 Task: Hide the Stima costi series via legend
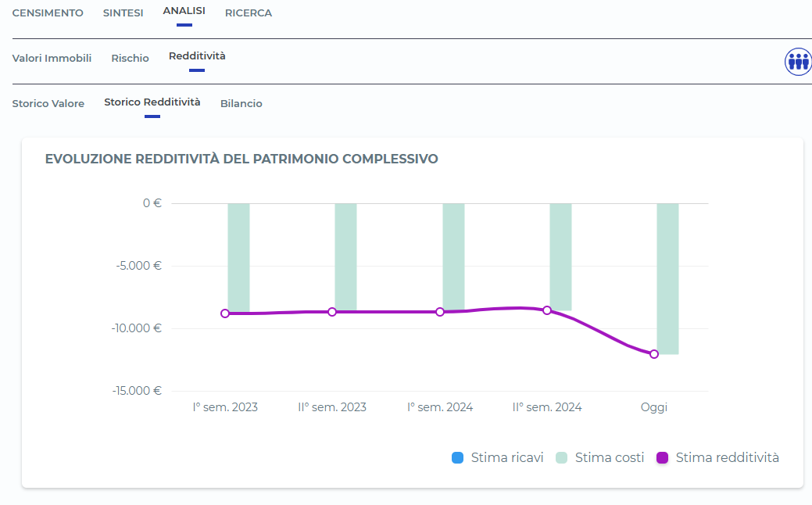[600, 458]
